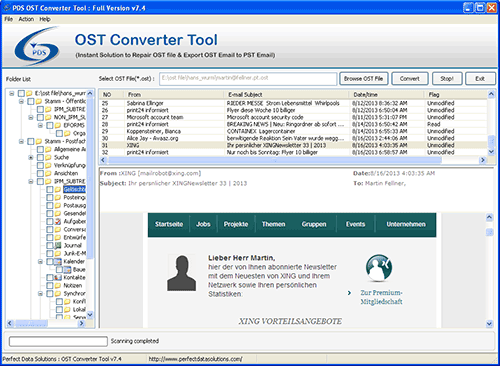This screenshot has width=500, height=366.
Task: Select the Gesendet folder icon
Action: click(x=58, y=213)
